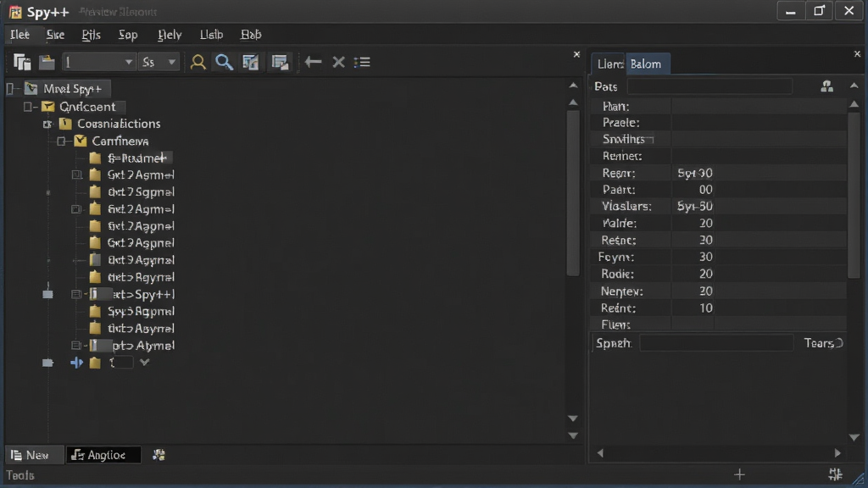Viewport: 868px width, 488px height.
Task: Open the Sop menu
Action: click(x=128, y=34)
